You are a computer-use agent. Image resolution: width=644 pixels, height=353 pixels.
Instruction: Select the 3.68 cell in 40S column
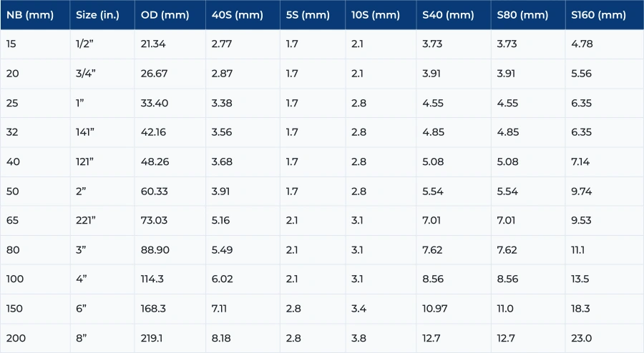point(223,161)
